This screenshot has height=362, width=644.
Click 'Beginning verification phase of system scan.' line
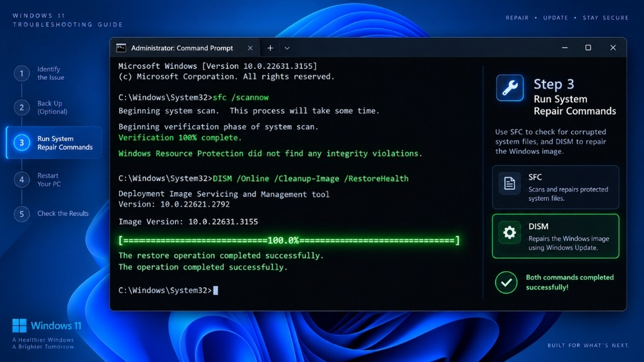click(x=218, y=126)
